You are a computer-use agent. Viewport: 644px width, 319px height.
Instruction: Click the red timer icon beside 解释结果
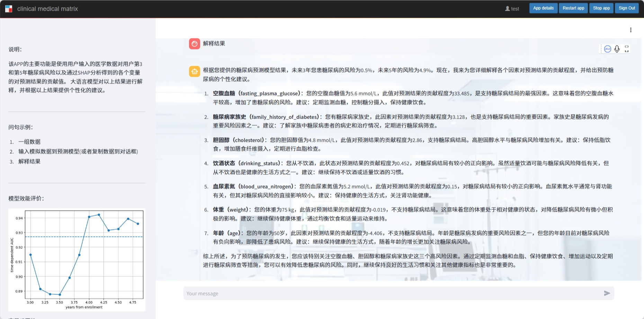pos(194,44)
